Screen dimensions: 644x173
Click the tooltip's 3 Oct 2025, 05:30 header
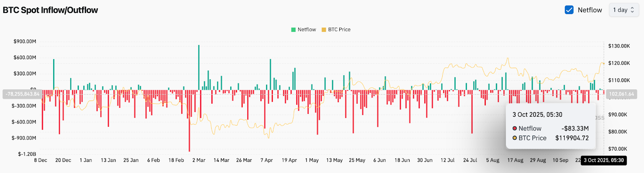[x=537, y=115]
